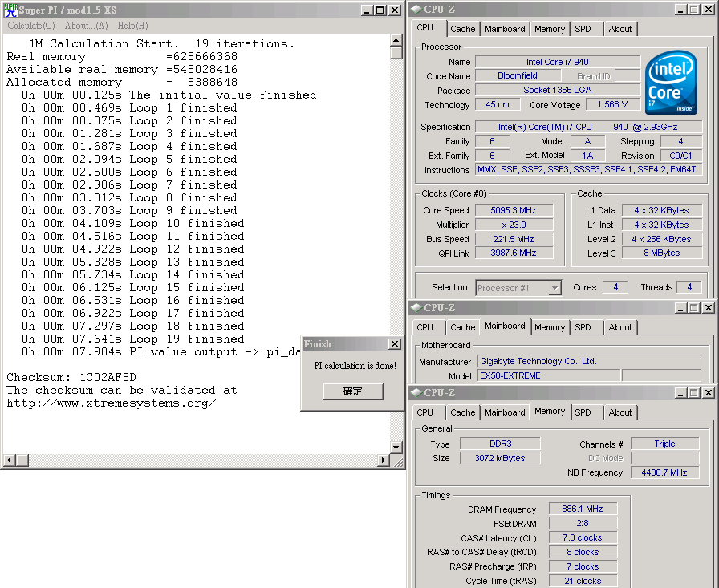Click the CPU-Z logo icon in Mainboard window title
The image size is (719, 588).
416,307
